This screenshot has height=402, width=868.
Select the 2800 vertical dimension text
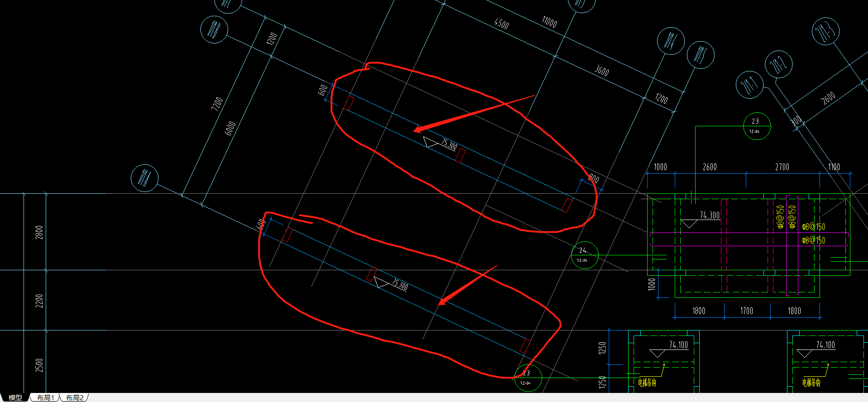[39, 232]
